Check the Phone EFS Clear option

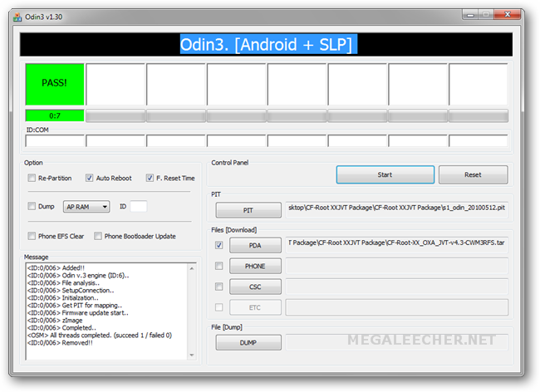pos(32,236)
